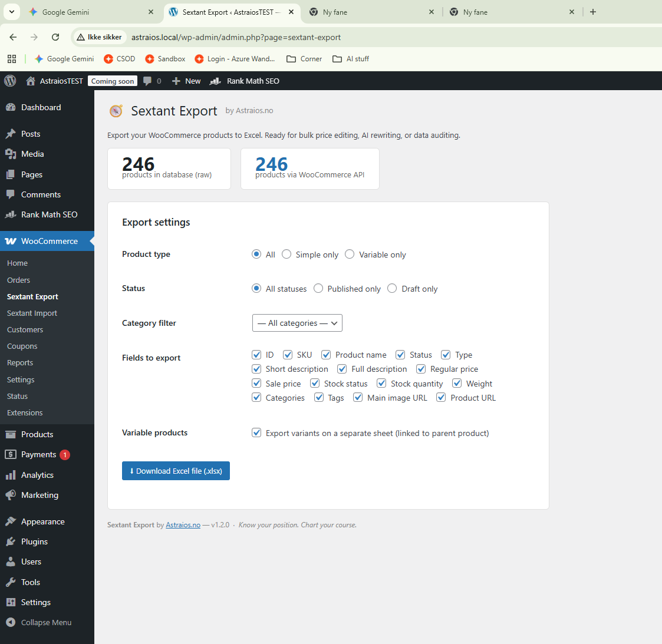Viewport: 662px width, 644px height.
Task: Click the Pages icon in sidebar
Action: [11, 174]
